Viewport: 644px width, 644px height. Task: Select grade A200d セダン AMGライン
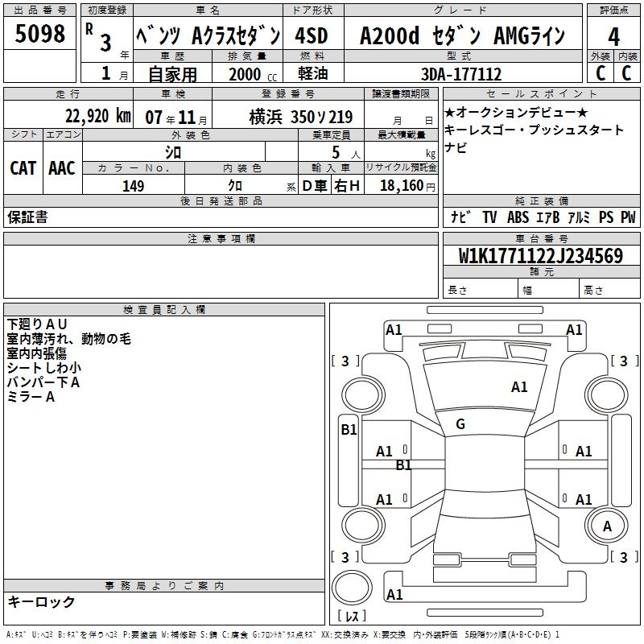[x=462, y=35]
